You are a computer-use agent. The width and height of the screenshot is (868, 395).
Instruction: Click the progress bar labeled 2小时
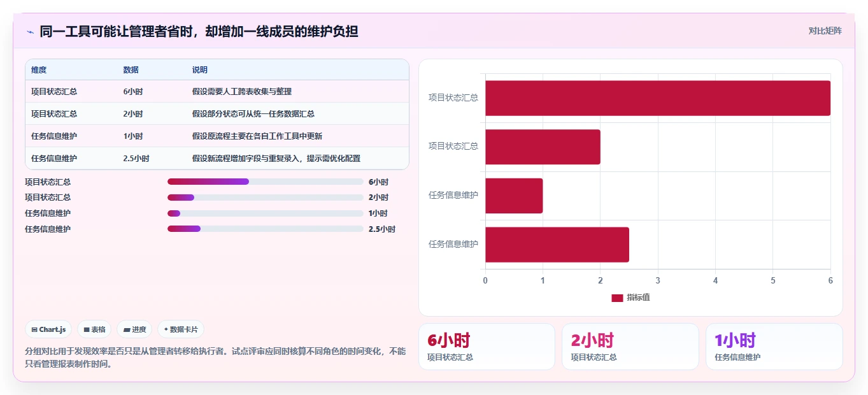click(x=266, y=197)
